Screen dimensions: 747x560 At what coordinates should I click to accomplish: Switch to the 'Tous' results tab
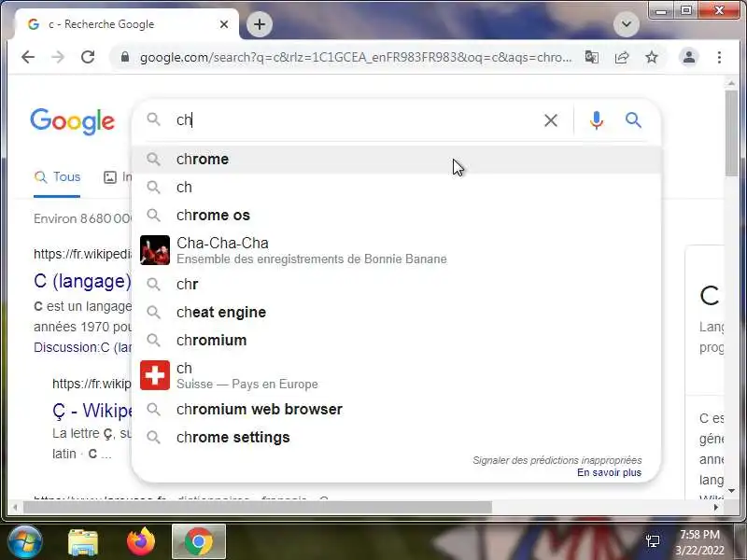pyautogui.click(x=57, y=177)
